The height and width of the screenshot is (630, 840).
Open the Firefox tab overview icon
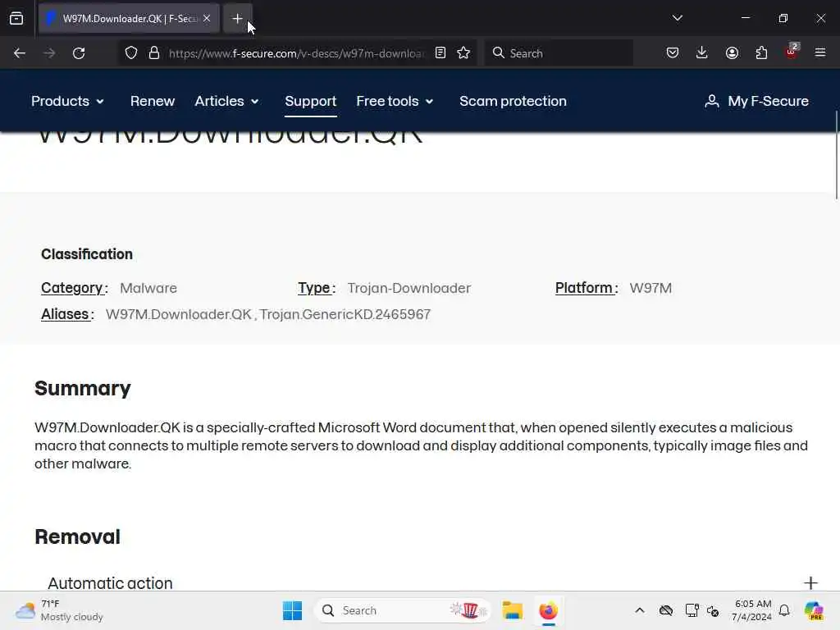[16, 19]
